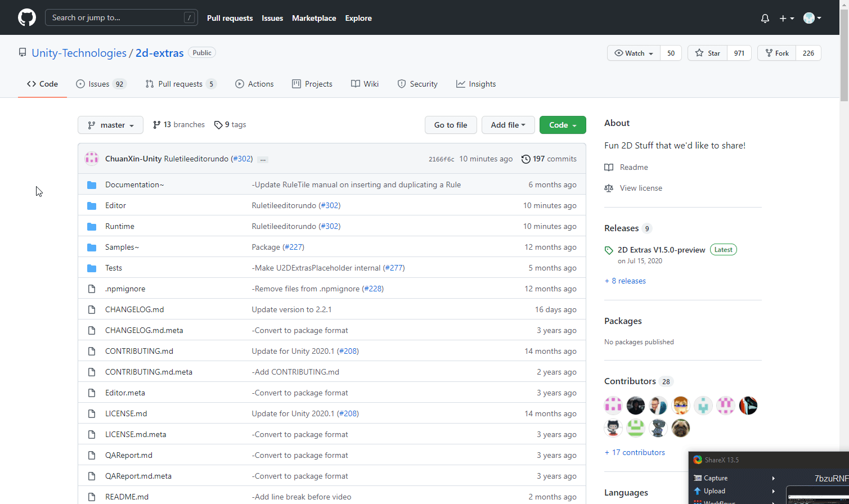Click 'Update version to 2.2.1' commit message
Image resolution: width=849 pixels, height=504 pixels.
(291, 309)
